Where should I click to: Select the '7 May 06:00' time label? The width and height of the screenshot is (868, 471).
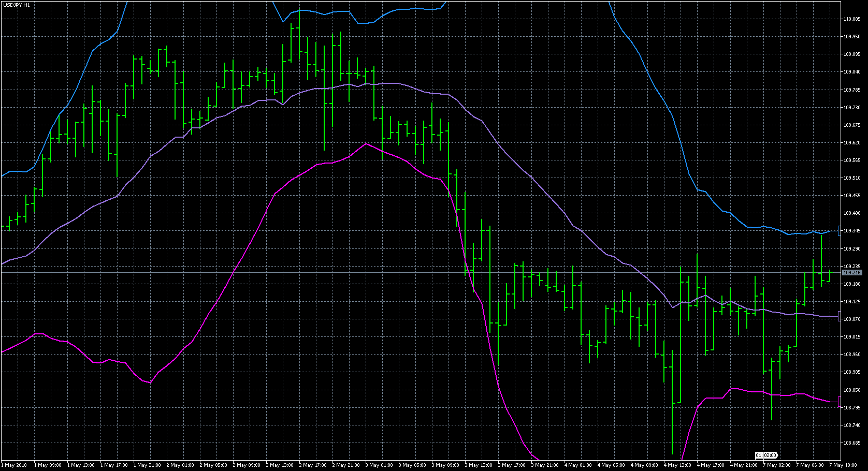810,465
